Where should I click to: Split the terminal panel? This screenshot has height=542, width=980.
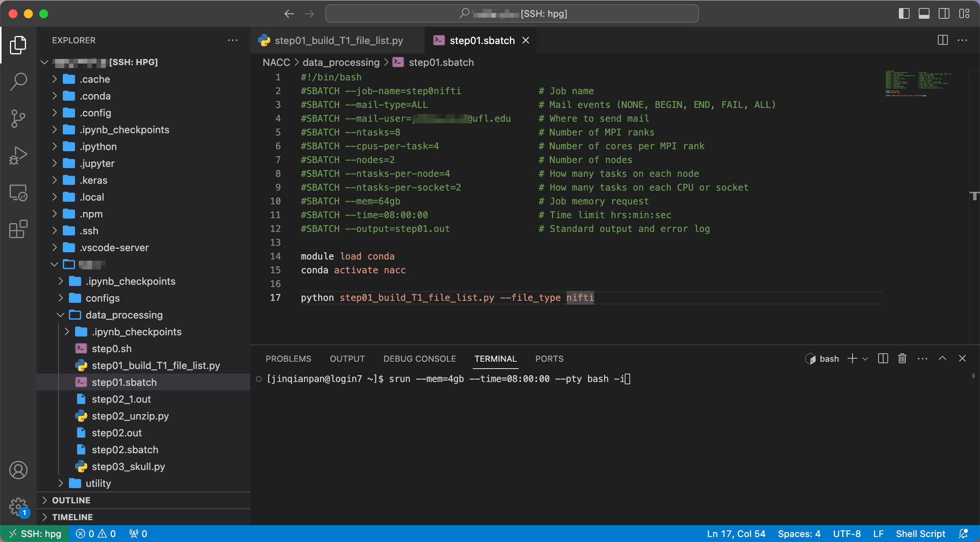point(883,359)
